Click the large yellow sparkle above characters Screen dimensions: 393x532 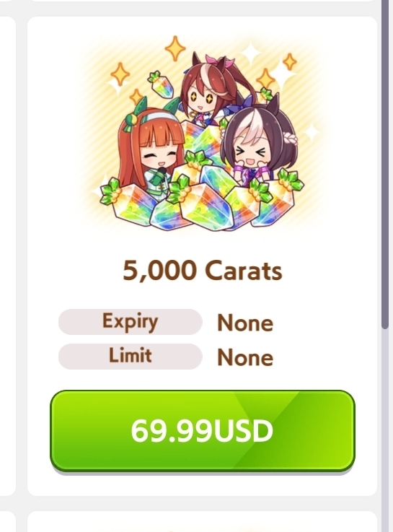click(x=175, y=48)
